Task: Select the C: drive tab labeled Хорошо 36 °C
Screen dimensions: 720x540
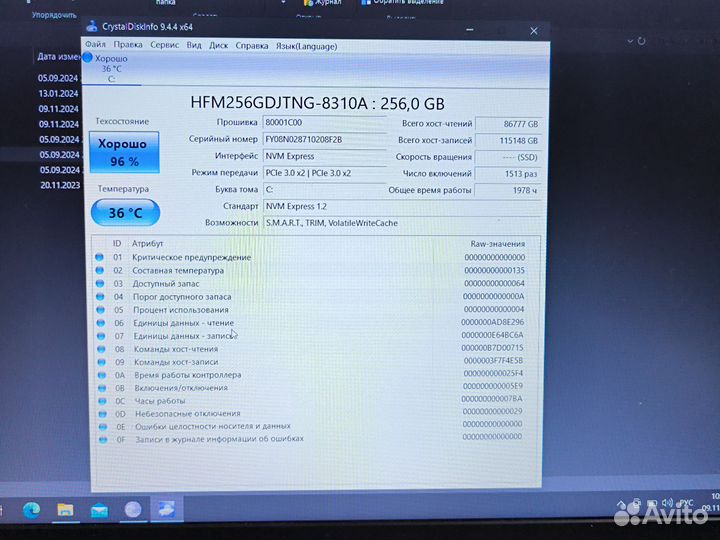Action: [x=111, y=68]
